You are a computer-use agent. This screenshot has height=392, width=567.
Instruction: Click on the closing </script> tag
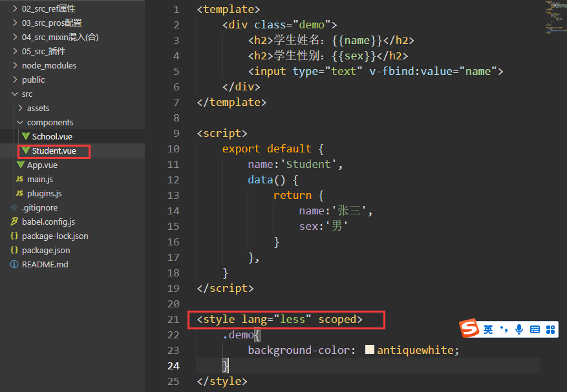(225, 288)
